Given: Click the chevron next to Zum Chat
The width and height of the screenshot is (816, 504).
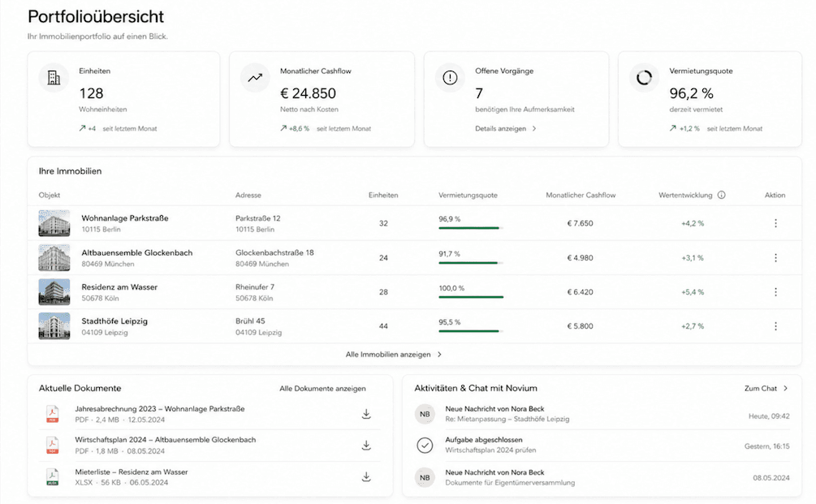Looking at the screenshot, I should [x=786, y=389].
